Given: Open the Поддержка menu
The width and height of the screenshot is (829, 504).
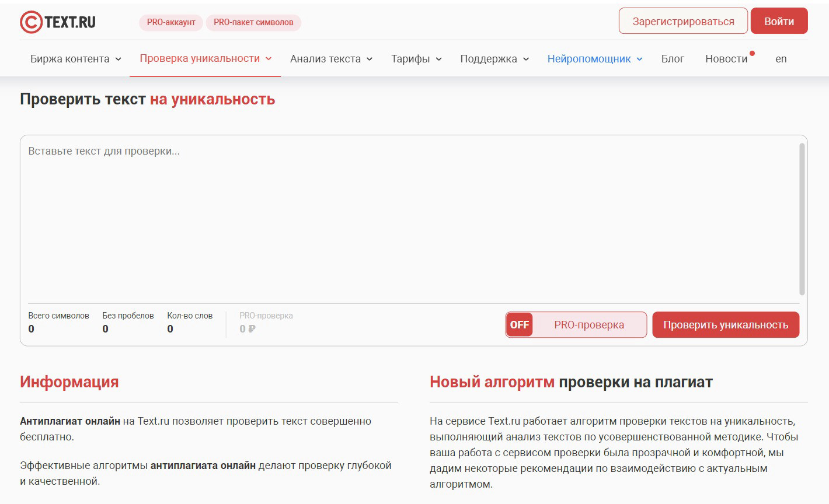Looking at the screenshot, I should tap(489, 59).
